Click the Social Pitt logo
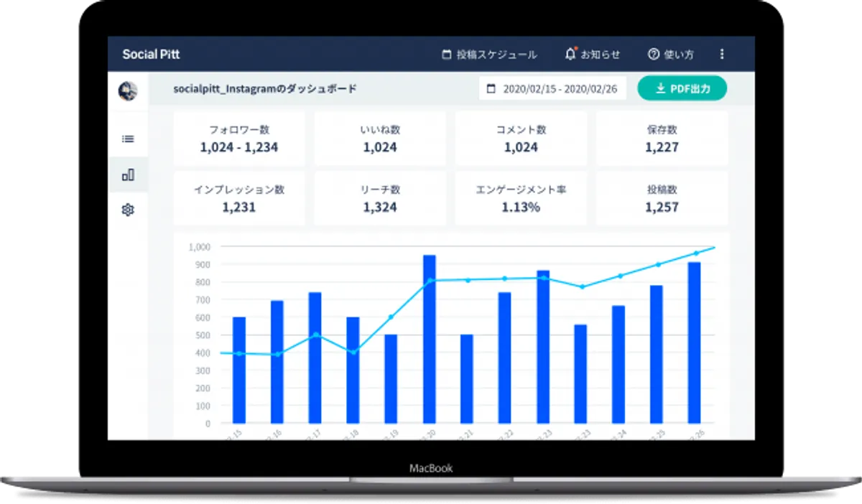 (x=151, y=55)
